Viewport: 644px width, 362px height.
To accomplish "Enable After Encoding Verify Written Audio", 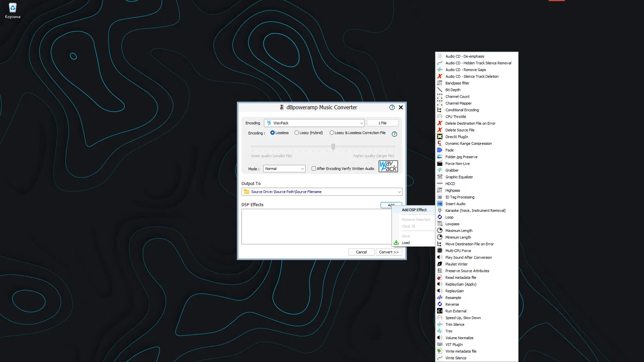I will [x=314, y=169].
